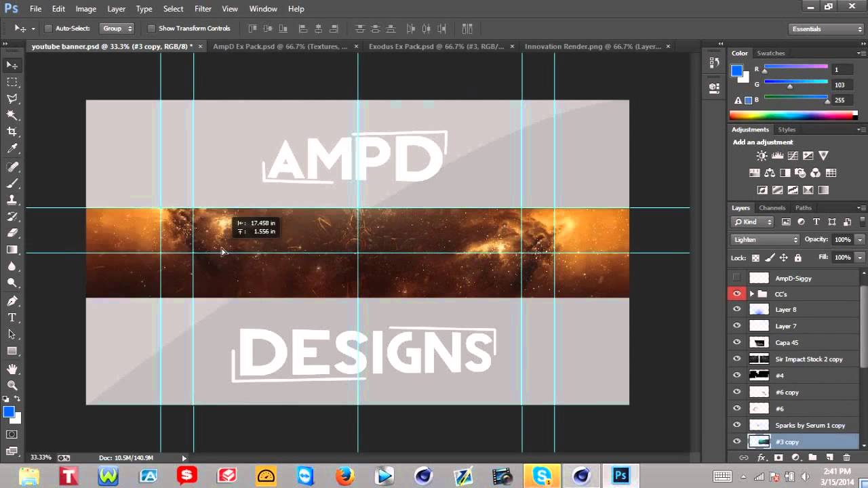Image resolution: width=868 pixels, height=488 pixels.
Task: Switch to the Channels tab
Action: pyautogui.click(x=772, y=208)
